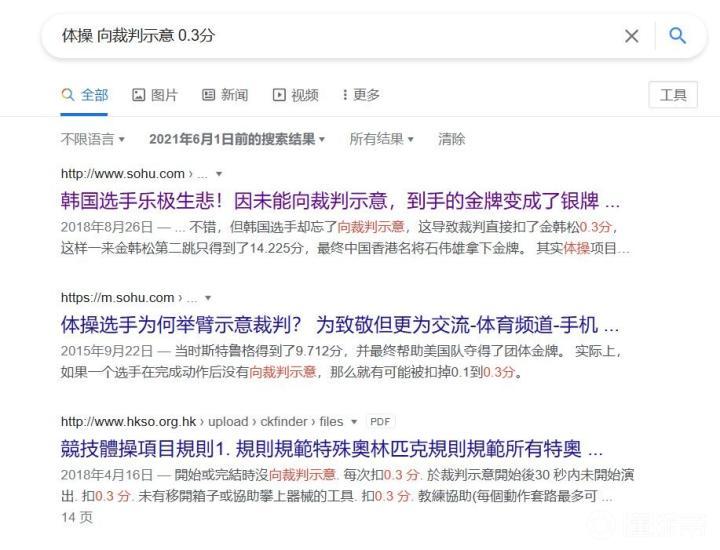Open the arrow menu beside hkso.org.hk URL
The width and height of the screenshot is (720, 550).
354,422
